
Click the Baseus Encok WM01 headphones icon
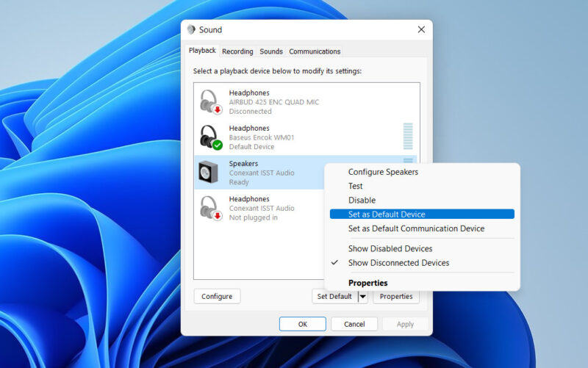[211, 137]
